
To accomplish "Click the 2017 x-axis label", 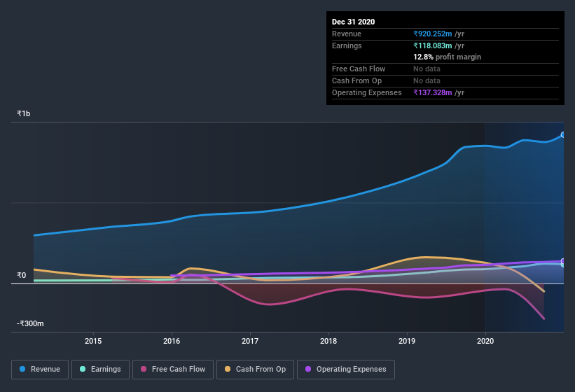I will [x=250, y=341].
